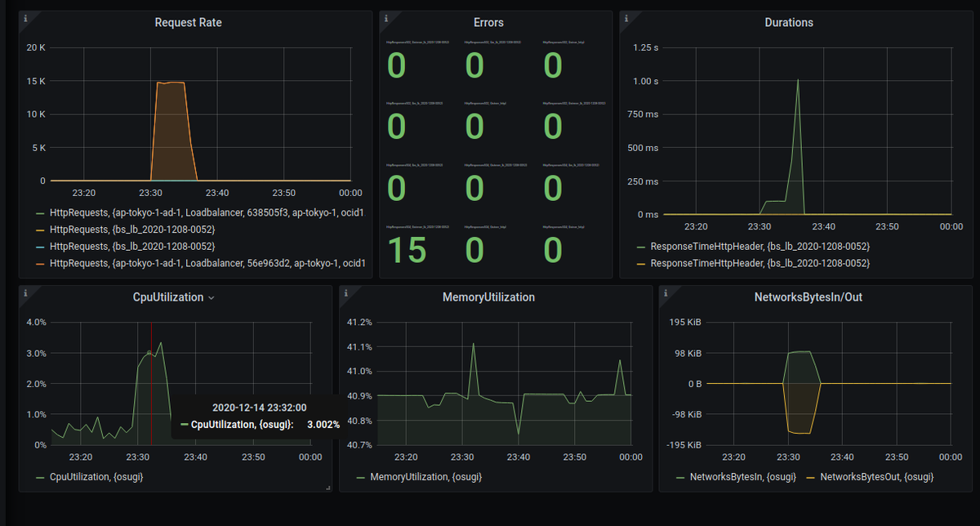Click the 15 K axis label in Request Rate
The width and height of the screenshot is (980, 526).
(x=36, y=81)
